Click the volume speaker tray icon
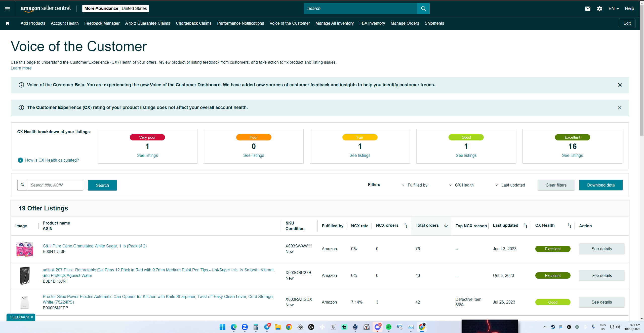This screenshot has width=644, height=333. click(x=618, y=327)
